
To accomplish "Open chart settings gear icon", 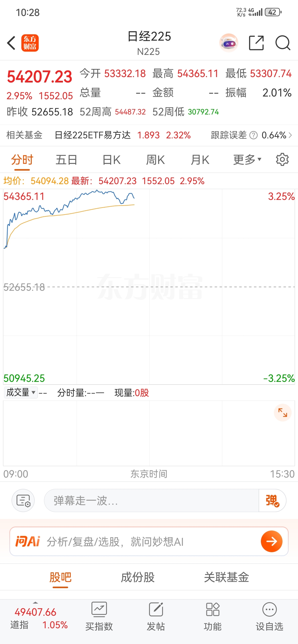I will point(282,160).
